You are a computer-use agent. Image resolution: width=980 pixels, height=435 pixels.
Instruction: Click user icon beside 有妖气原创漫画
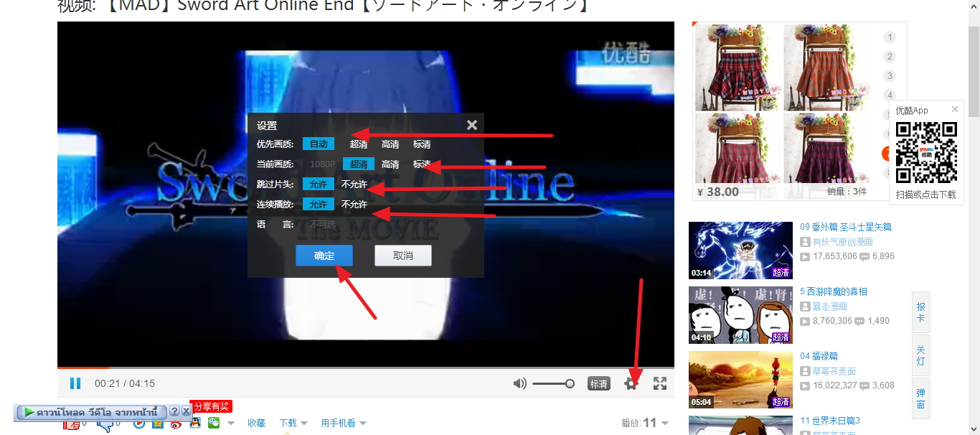click(805, 242)
